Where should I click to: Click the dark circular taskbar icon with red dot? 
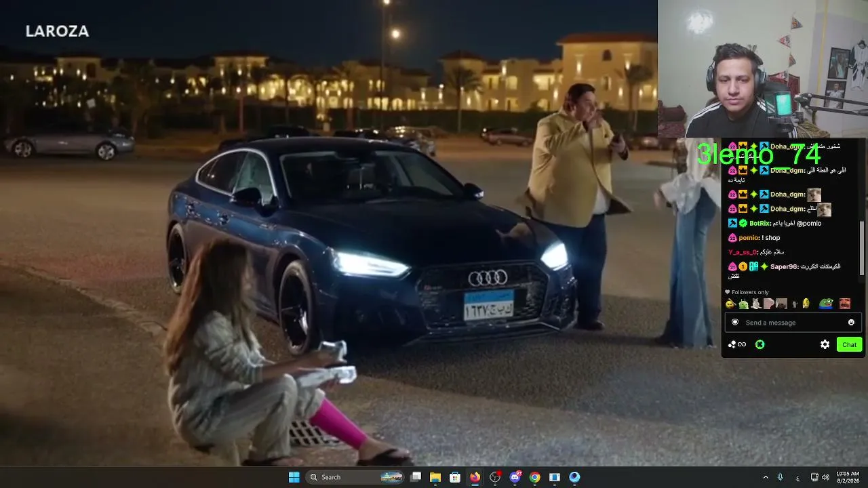point(495,477)
